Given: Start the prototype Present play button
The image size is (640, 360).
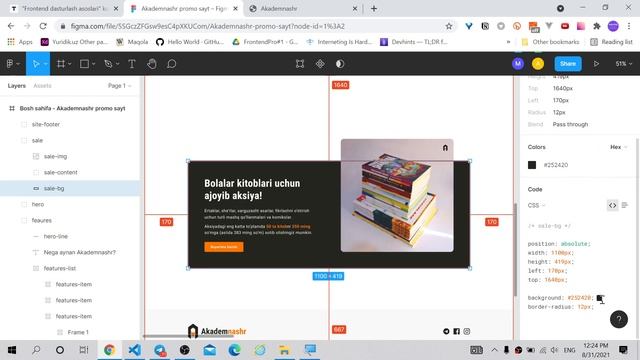Looking at the screenshot, I should pos(596,64).
